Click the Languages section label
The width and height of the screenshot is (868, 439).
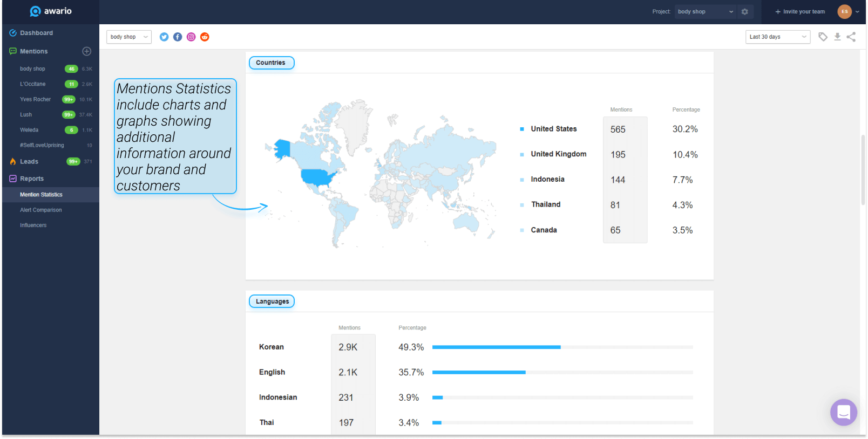click(272, 301)
